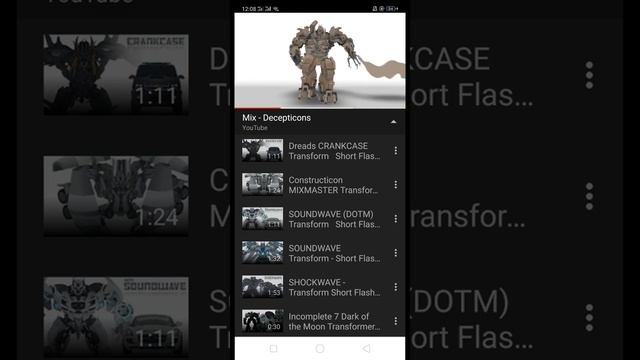Open background options dots beside MIXMASTER row
Image resolution: width=640 pixels, height=360 pixels.
click(589, 196)
